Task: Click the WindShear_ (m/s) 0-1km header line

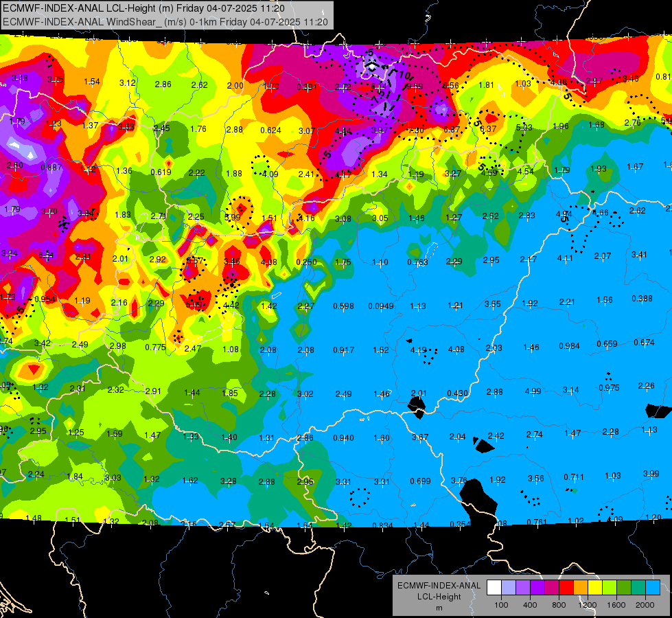Action: click(x=165, y=22)
